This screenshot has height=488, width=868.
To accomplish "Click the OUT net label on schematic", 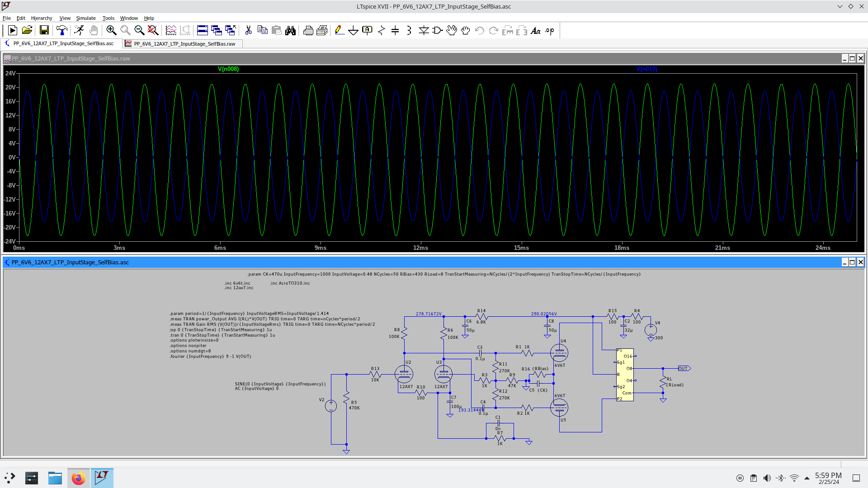I will 684,369.
